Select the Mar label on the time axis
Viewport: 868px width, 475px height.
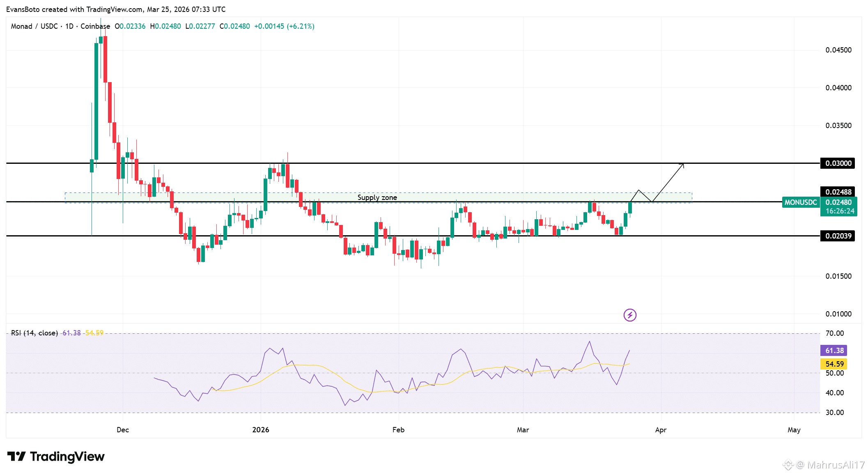pos(523,430)
